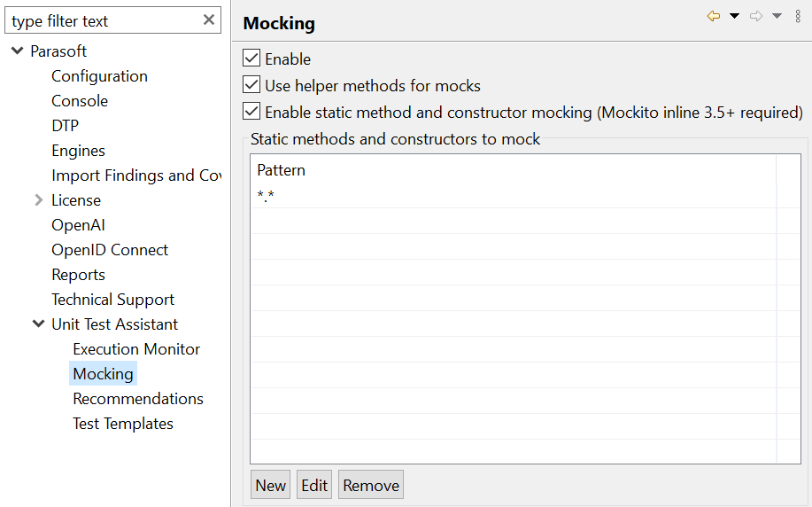Click the Remove button

pyautogui.click(x=371, y=485)
